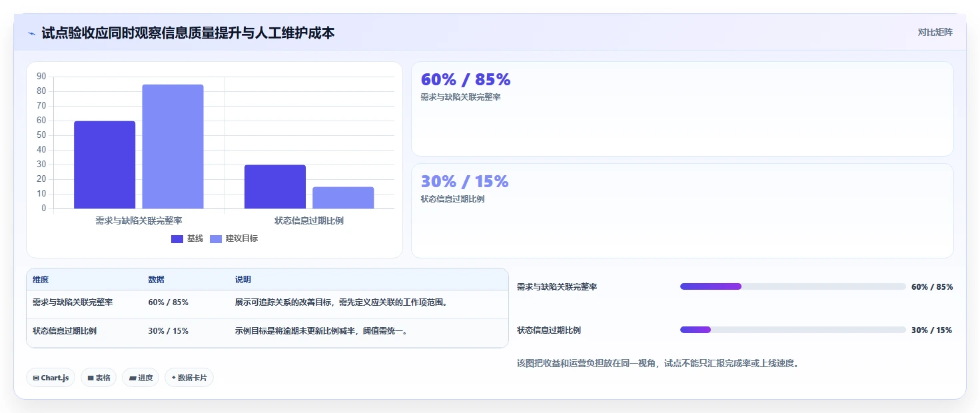Click the 需求与缺陷关联完整率 table row cell
This screenshot has height=413, width=980.
[73, 302]
